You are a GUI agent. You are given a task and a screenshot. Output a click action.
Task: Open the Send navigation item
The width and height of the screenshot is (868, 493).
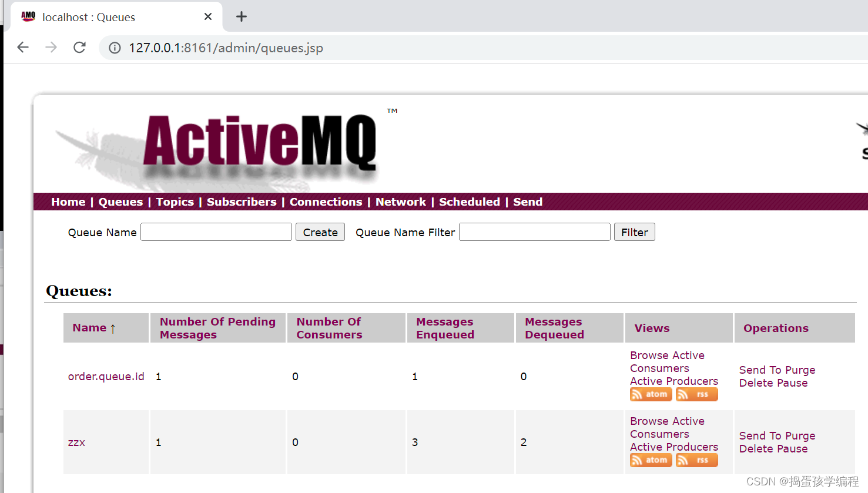(528, 202)
